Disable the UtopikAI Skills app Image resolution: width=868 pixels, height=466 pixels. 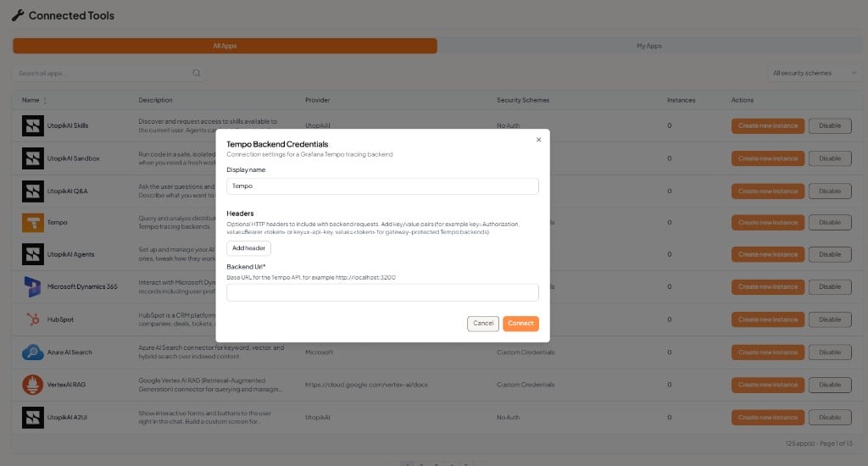tap(830, 125)
